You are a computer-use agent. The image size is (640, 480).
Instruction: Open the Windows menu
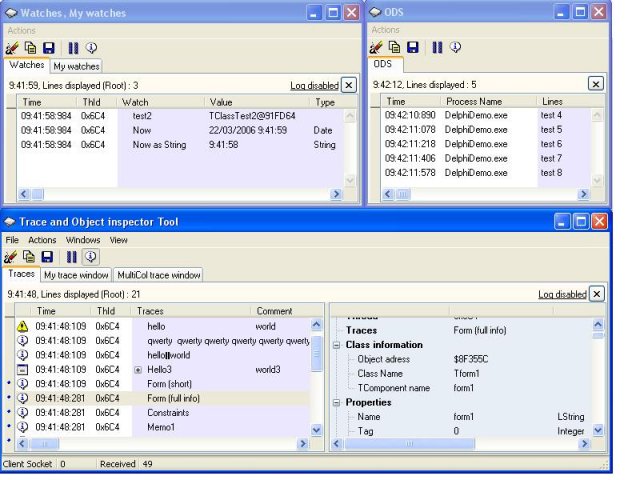coord(83,240)
